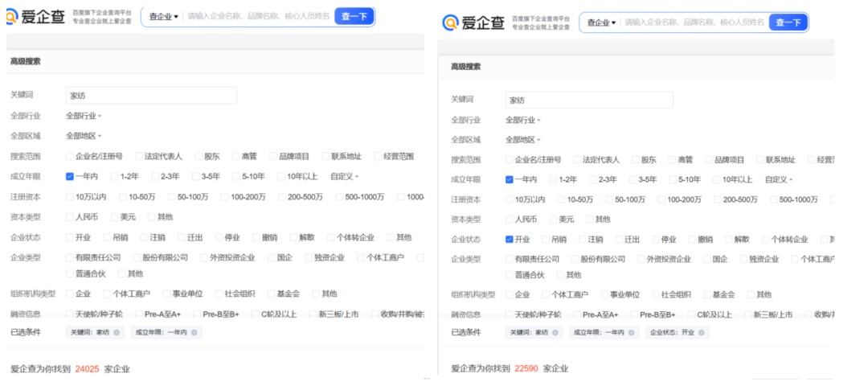Select 人民币 checkbox in left screenshot
Screen dimensions: 868x386
point(69,217)
